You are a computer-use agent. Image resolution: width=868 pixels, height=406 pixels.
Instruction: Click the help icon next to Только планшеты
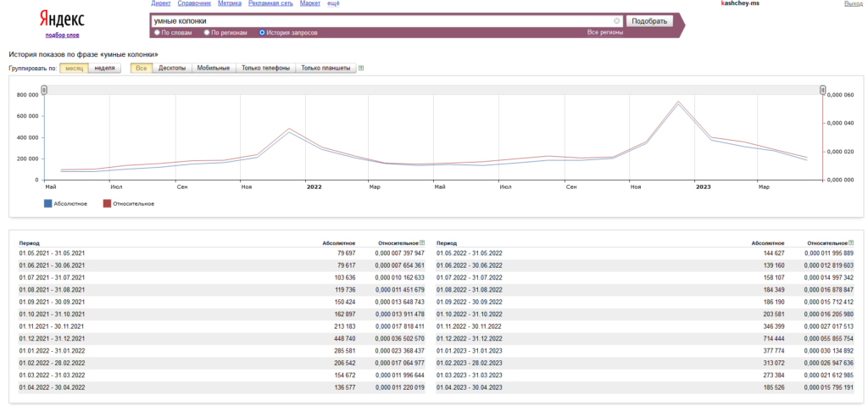pyautogui.click(x=361, y=68)
